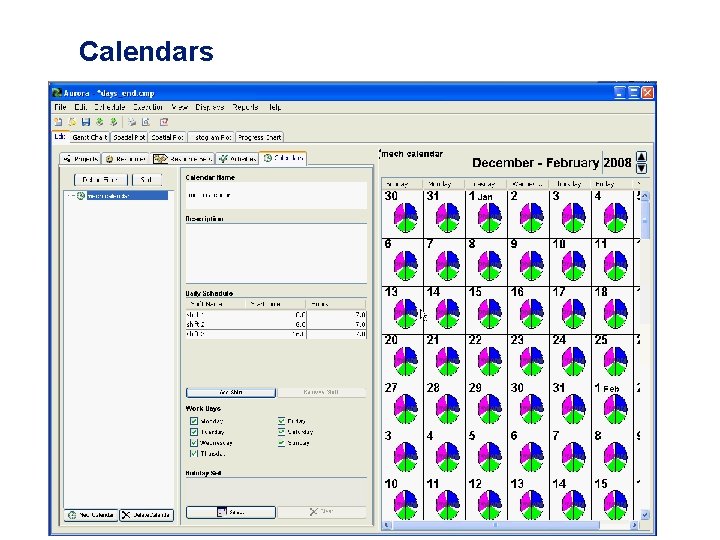Click the Save button under Holiday Set
Viewport: 720px width, 540px height.
[x=231, y=512]
